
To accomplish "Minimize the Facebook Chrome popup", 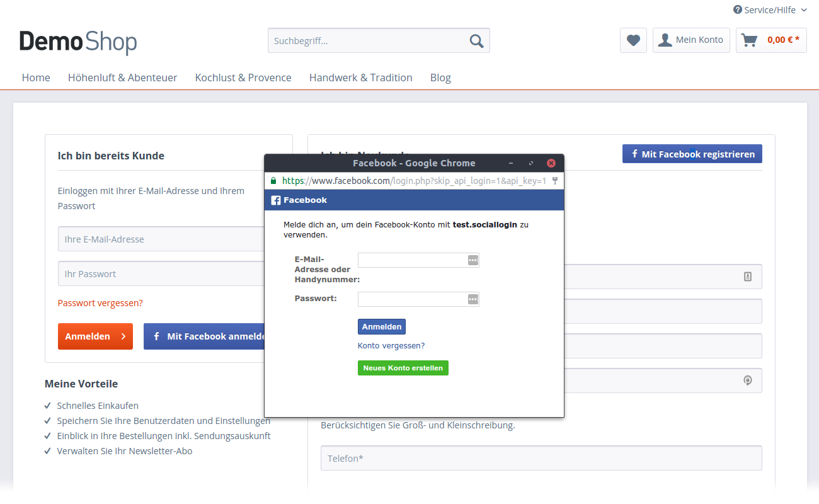I will point(511,163).
